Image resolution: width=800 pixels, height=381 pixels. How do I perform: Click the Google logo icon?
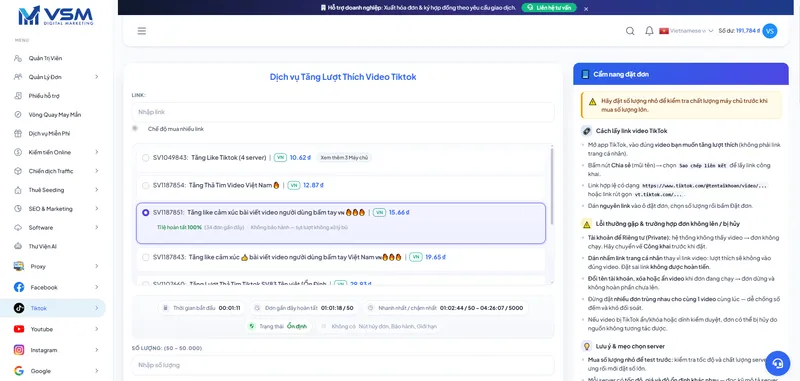[x=19, y=371]
